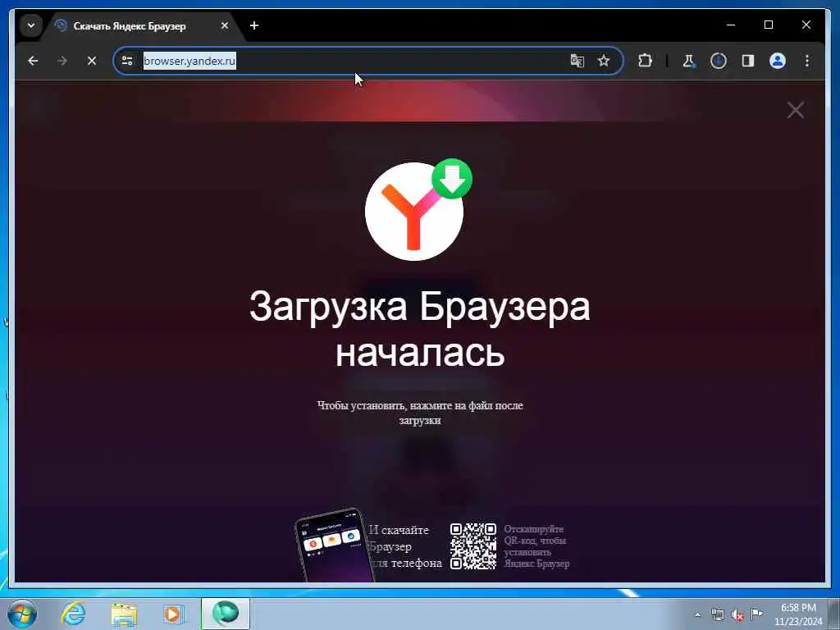Open Chrome Labs flask icon
The width and height of the screenshot is (840, 630).
688,61
